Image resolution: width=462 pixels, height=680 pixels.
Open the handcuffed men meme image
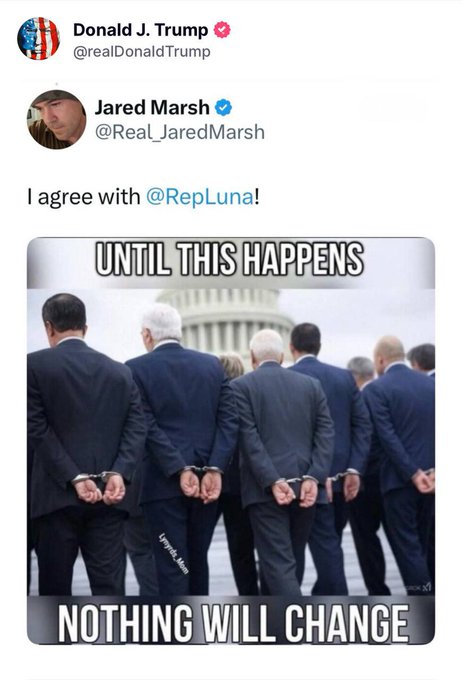tap(231, 441)
